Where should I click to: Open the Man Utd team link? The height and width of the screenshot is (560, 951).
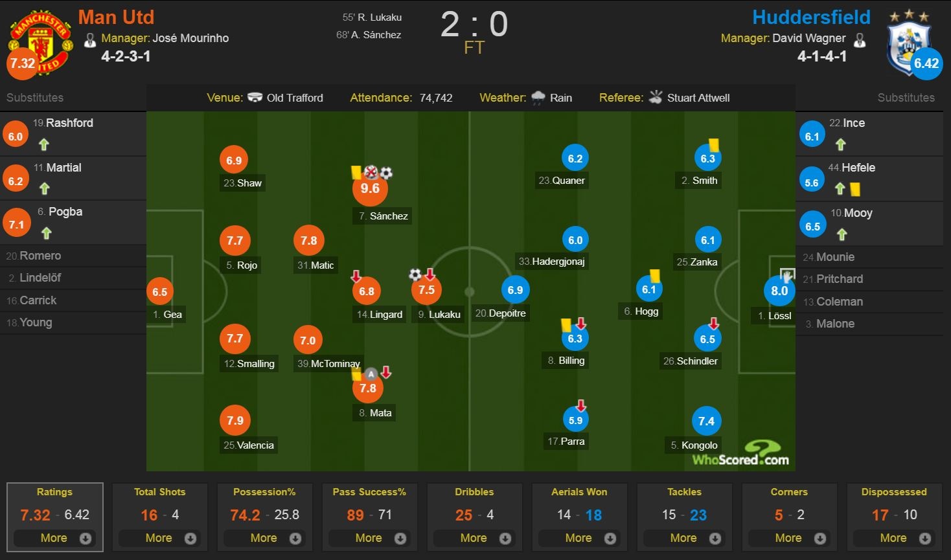117,17
